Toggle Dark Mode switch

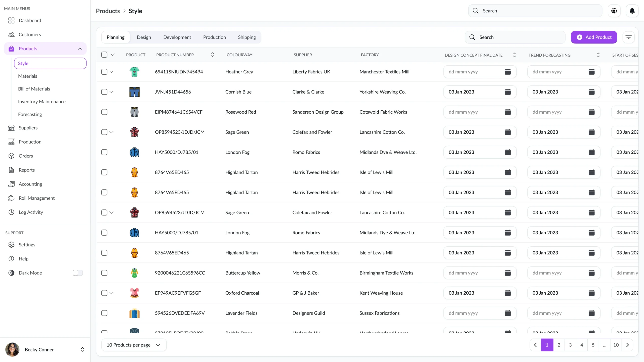(77, 273)
